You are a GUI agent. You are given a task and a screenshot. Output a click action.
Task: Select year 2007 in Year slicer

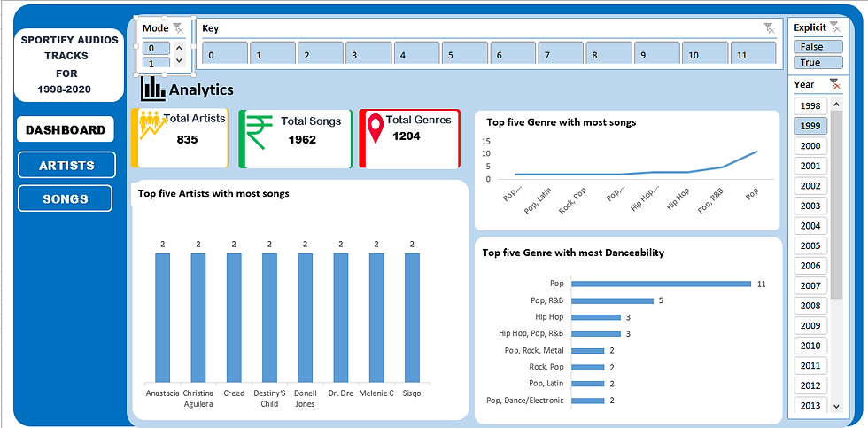(x=810, y=285)
